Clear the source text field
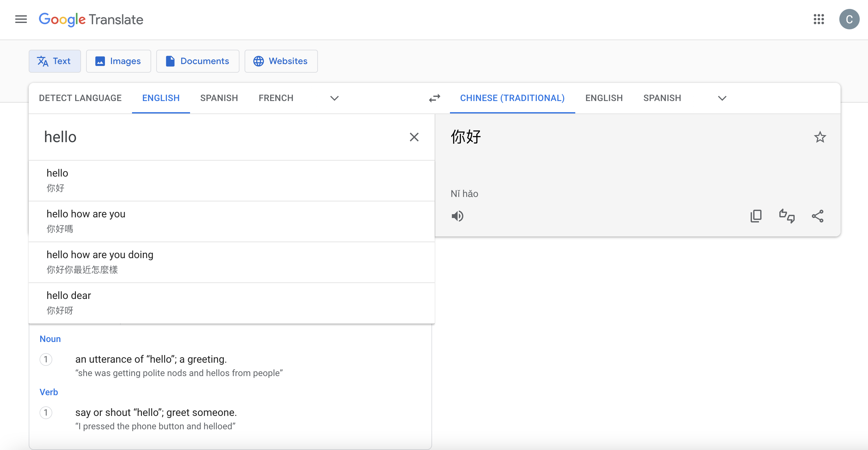This screenshot has width=868, height=450. 414,137
